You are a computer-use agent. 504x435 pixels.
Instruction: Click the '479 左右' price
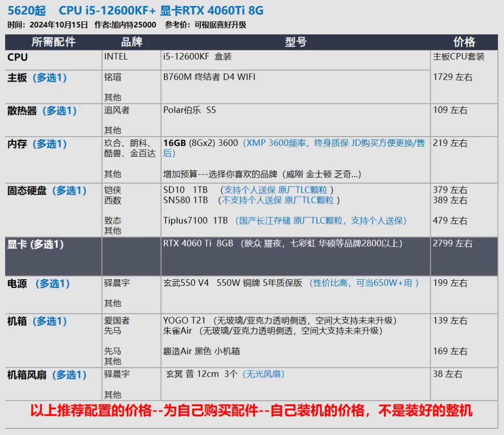[450, 221]
